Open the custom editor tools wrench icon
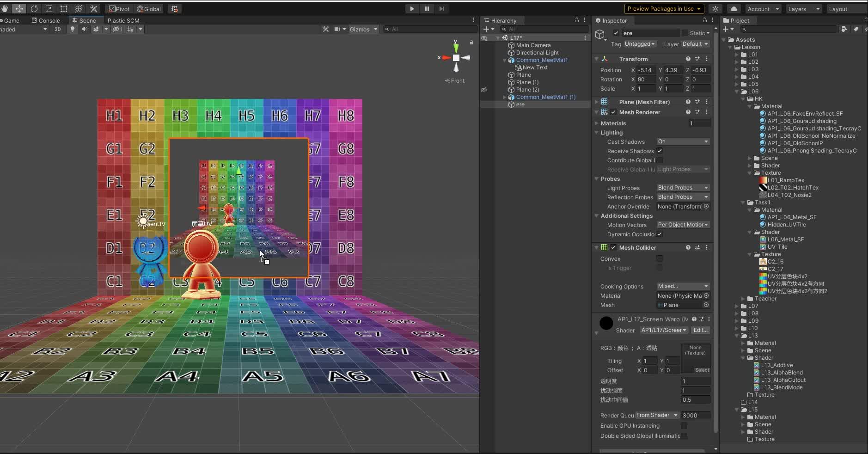868x454 pixels. [x=94, y=8]
